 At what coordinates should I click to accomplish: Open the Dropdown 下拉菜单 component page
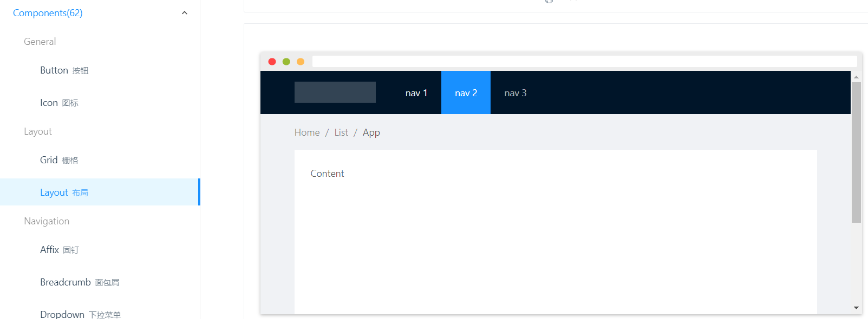pos(80,314)
